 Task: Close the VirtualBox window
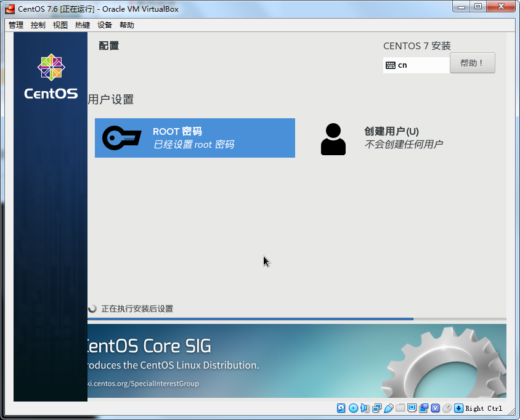[502, 7]
